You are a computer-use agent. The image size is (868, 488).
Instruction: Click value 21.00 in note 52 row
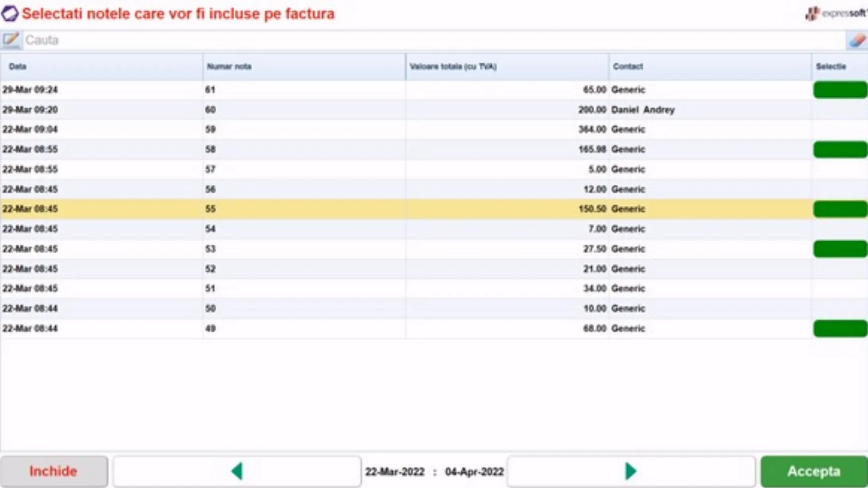click(x=594, y=269)
